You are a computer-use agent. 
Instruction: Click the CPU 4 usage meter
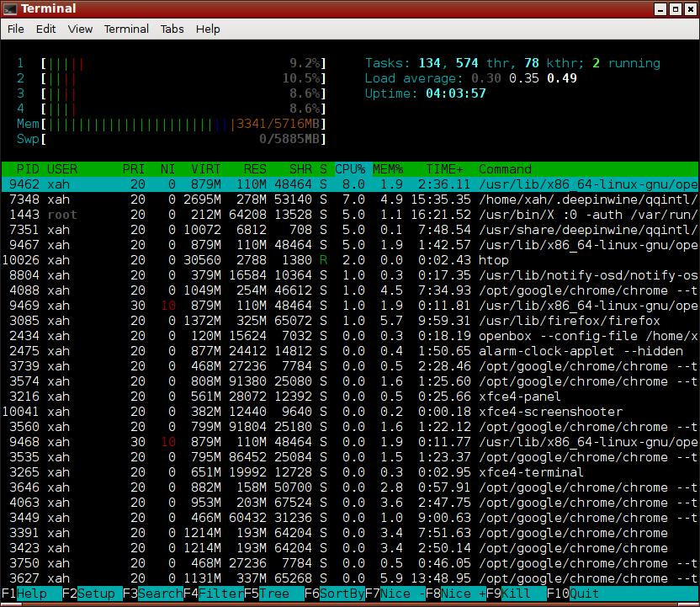[172, 109]
